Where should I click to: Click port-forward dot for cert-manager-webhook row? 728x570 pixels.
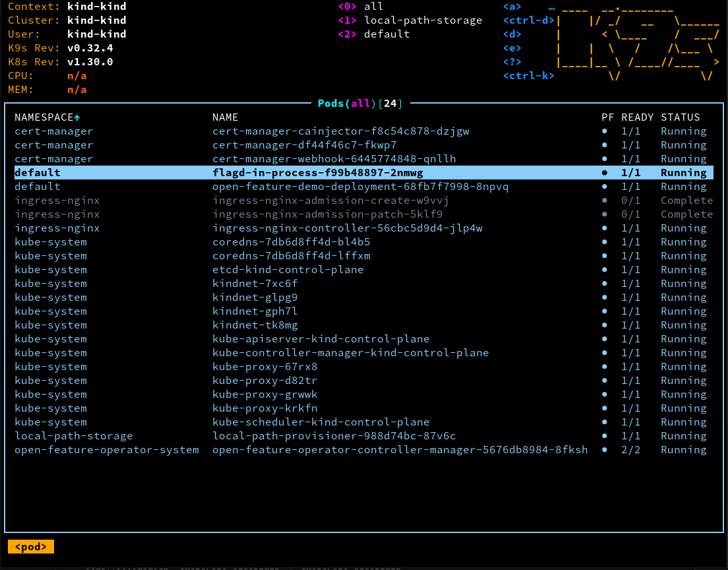coord(605,159)
